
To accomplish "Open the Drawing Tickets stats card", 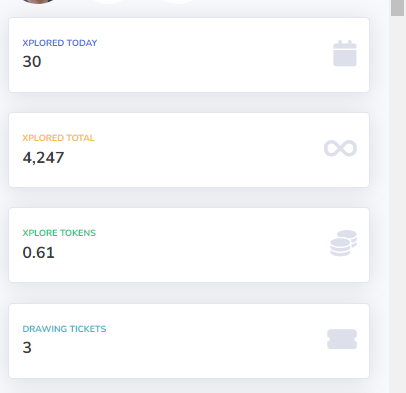I will 189,341.
